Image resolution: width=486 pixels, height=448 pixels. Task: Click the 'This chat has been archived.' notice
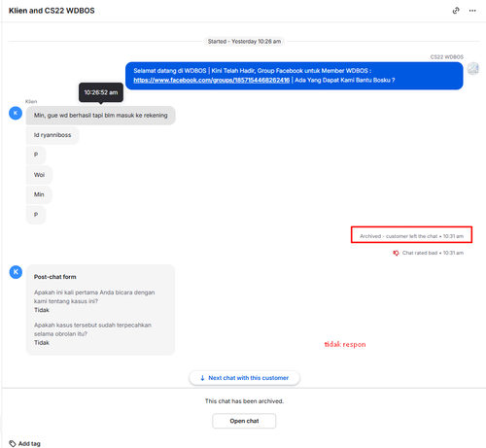pos(244,401)
